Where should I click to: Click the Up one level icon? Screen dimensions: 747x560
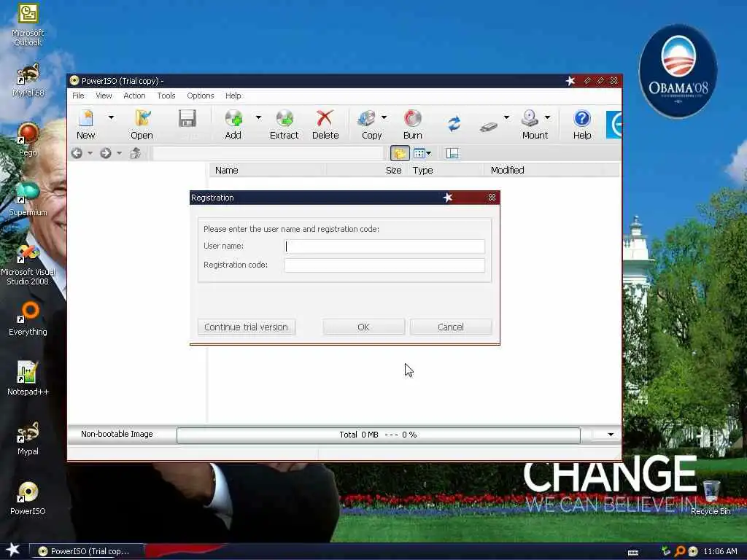pyautogui.click(x=135, y=153)
